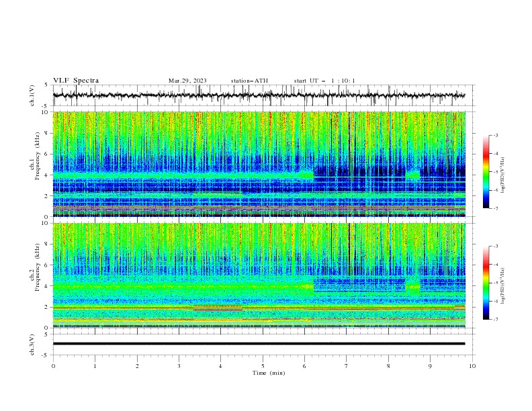Click time axis tick label "3"
This screenshot has height=411, width=532.
[179, 366]
